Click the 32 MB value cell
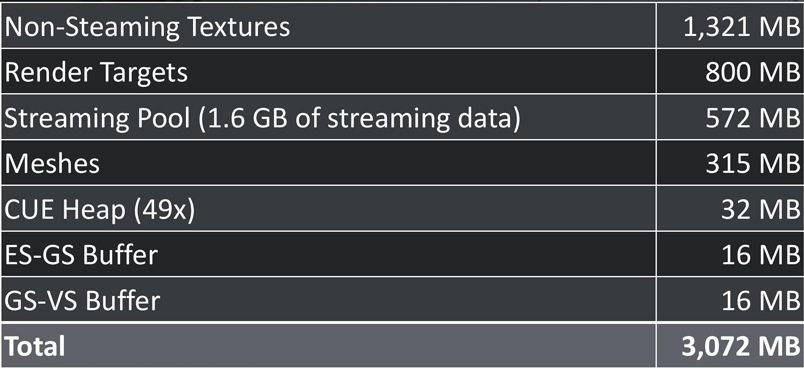 tap(760, 210)
